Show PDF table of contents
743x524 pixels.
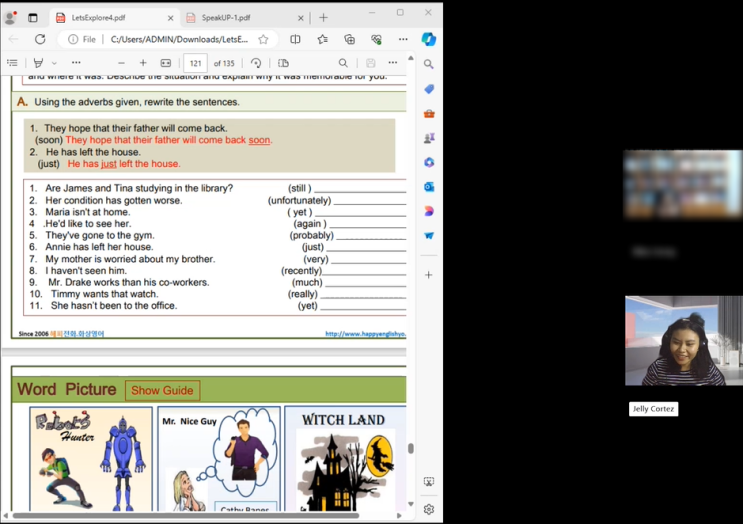12,63
